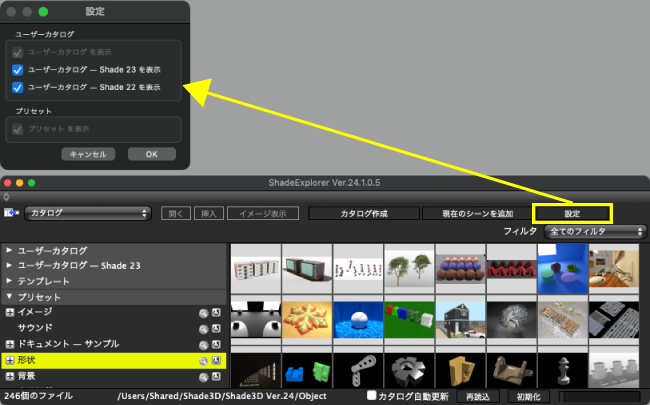Image resolution: width=650 pixels, height=405 pixels.
Task: Click the reload icon in the サウンド row
Action: tap(216, 328)
